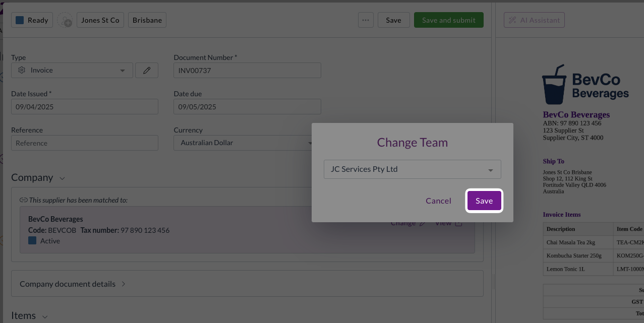Click the pencil edit icon beside Type
Screen dimensions: 644x323
pos(147,71)
